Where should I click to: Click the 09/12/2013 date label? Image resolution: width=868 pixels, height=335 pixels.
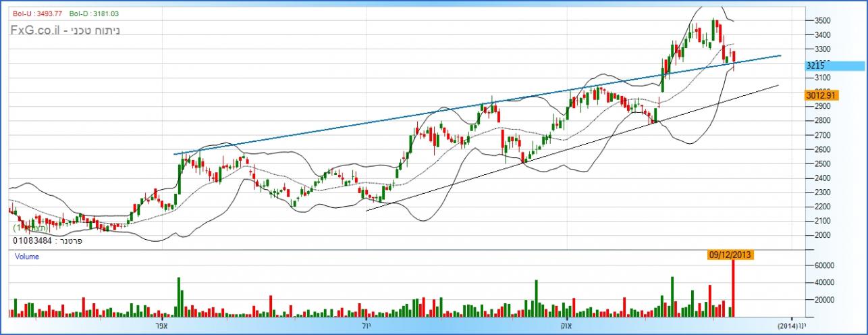click(x=730, y=255)
